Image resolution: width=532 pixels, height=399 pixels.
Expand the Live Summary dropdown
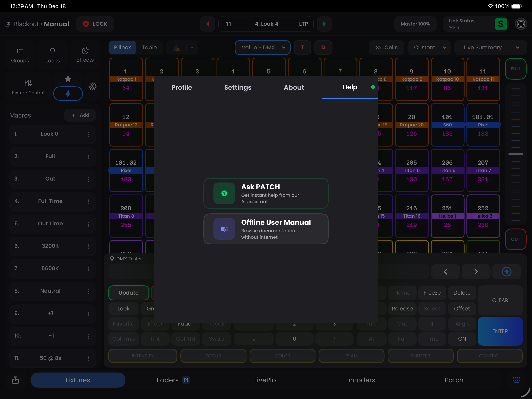(x=518, y=47)
